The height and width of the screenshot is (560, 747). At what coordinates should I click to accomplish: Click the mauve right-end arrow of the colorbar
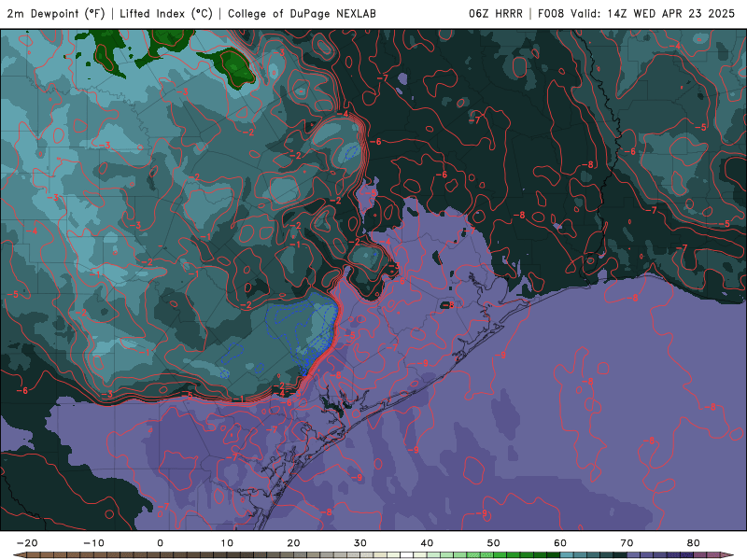coord(727,555)
